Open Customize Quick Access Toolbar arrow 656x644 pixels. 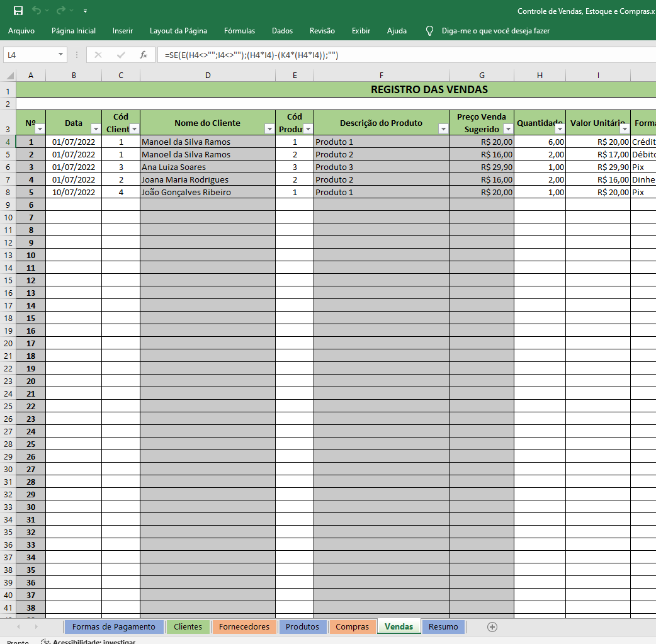85,11
